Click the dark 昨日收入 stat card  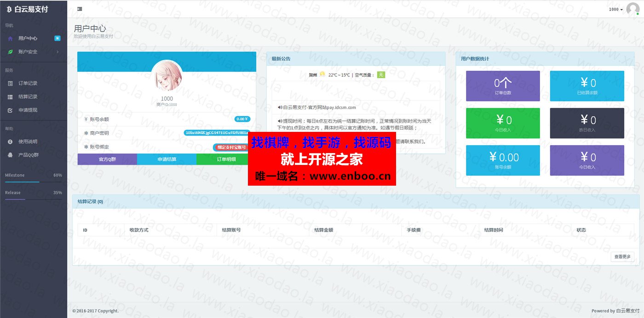(x=587, y=123)
